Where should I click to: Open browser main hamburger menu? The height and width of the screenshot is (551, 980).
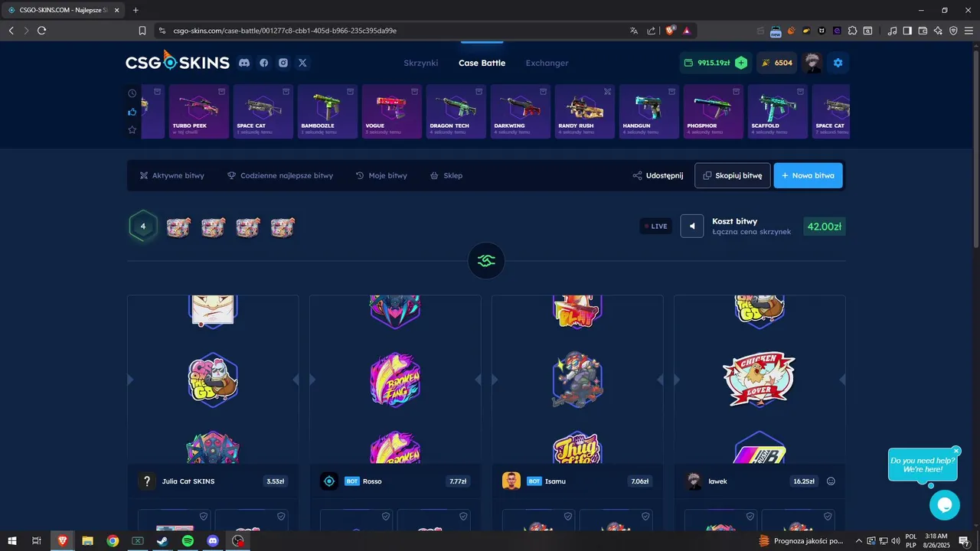click(969, 31)
